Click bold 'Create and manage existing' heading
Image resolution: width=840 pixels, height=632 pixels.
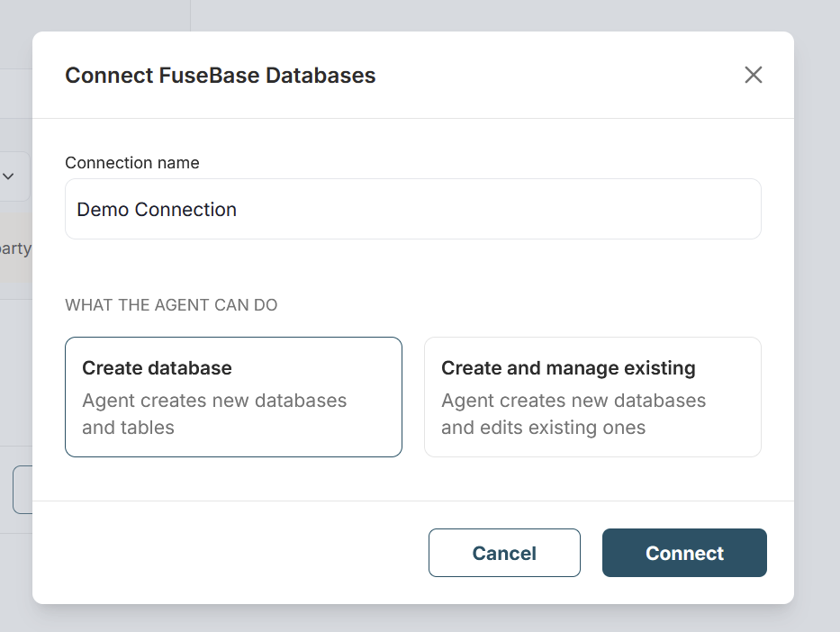[x=568, y=367]
